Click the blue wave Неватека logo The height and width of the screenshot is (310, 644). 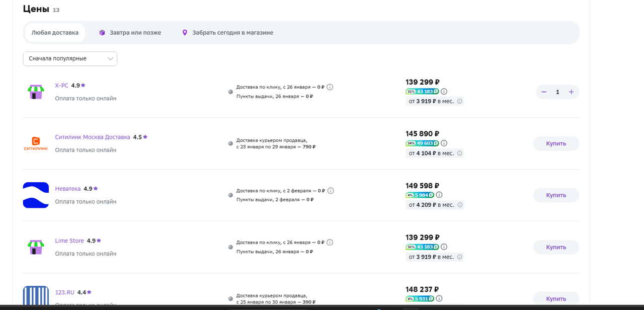click(36, 195)
